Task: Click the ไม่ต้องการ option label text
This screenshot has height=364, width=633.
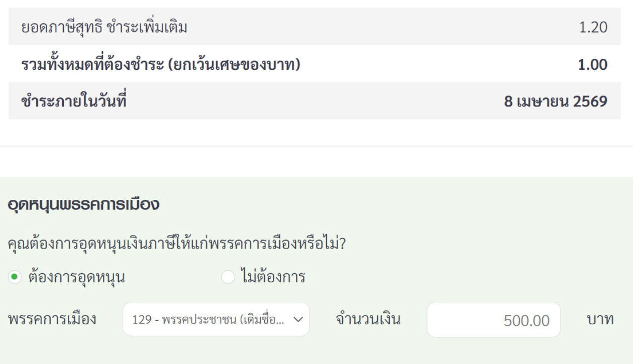Action: point(273,277)
